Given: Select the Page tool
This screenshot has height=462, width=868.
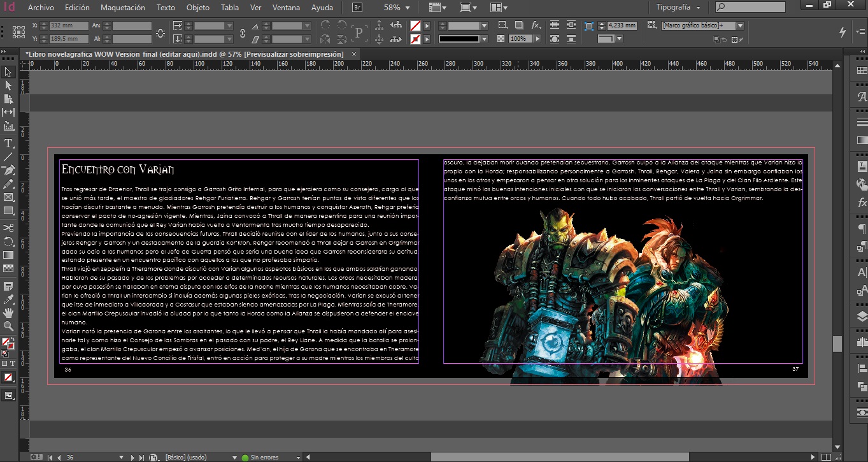Looking at the screenshot, I should [x=8, y=99].
